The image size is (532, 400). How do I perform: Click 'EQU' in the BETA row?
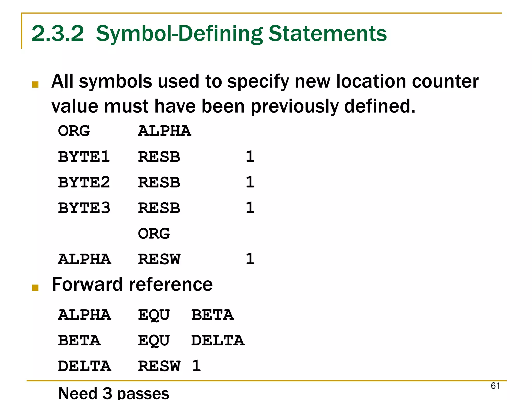pos(154,341)
